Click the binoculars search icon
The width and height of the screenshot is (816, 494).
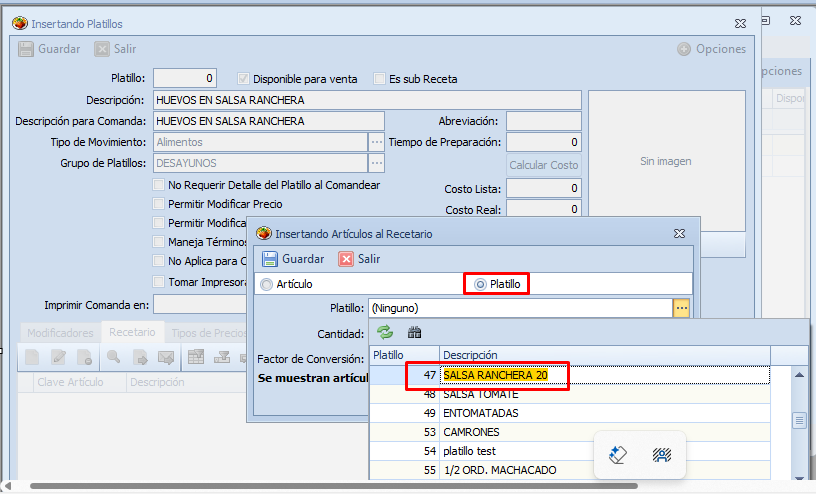point(414,332)
